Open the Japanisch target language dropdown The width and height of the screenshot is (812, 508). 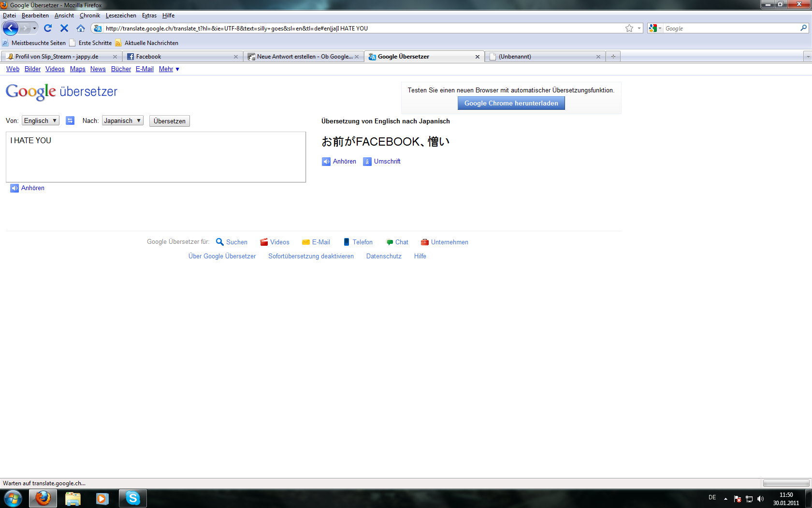pos(122,120)
